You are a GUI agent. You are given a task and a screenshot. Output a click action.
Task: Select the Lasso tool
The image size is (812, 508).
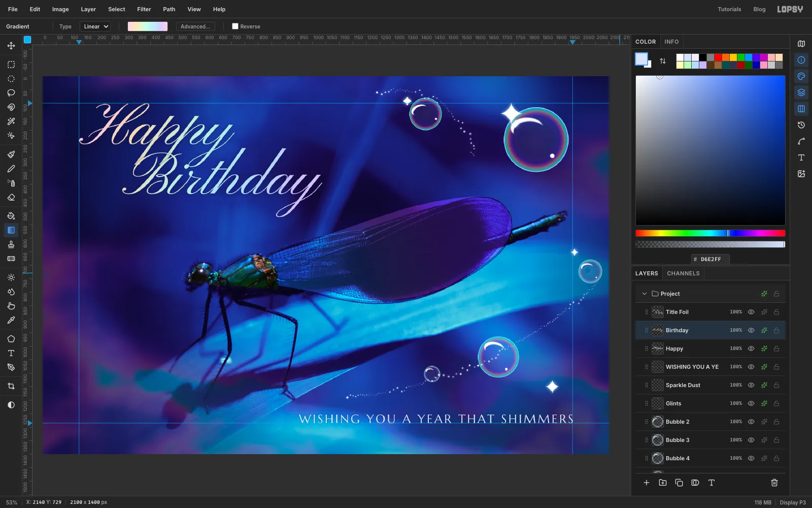[11, 93]
